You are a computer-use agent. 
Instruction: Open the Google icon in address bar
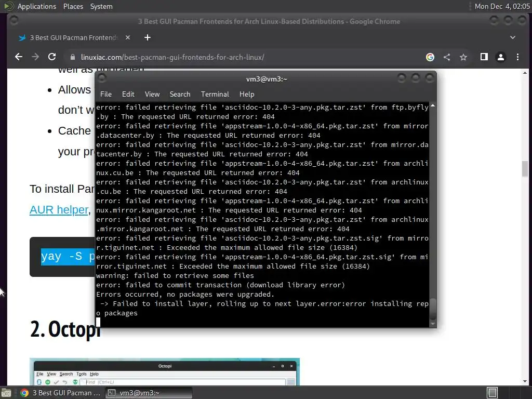pos(430,57)
